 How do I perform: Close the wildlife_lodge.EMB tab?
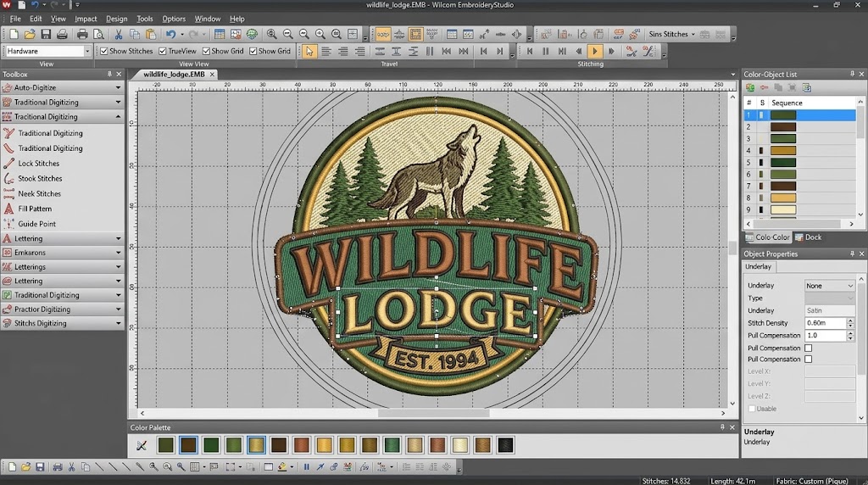(212, 74)
